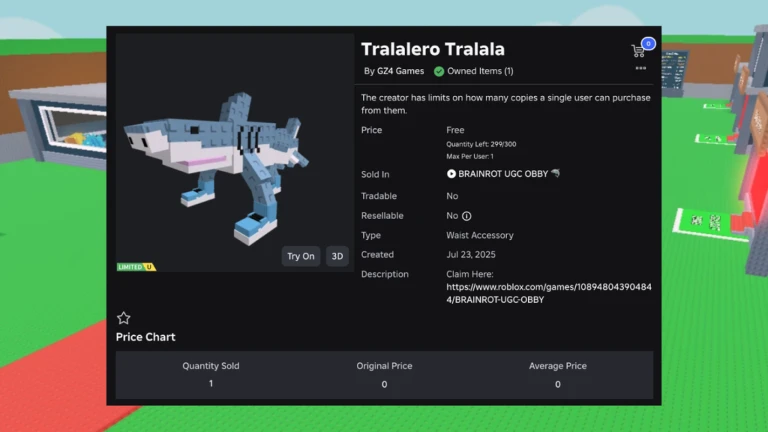
Task: Switch preview to 3D view
Action: coord(337,256)
